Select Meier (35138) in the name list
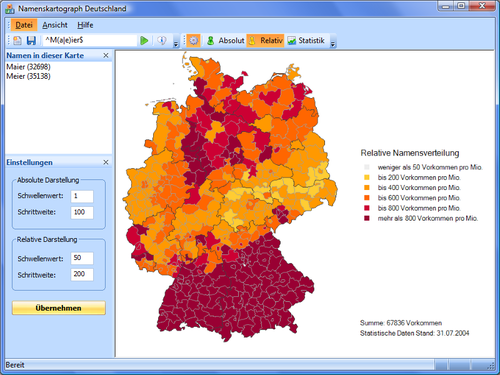 28,76
